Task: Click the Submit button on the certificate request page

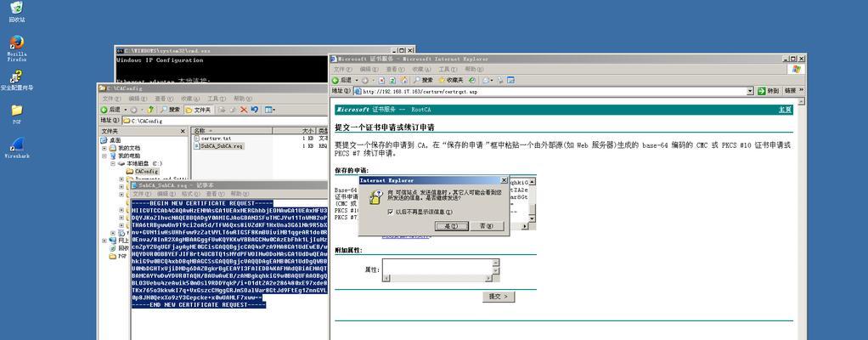Action: (x=499, y=297)
